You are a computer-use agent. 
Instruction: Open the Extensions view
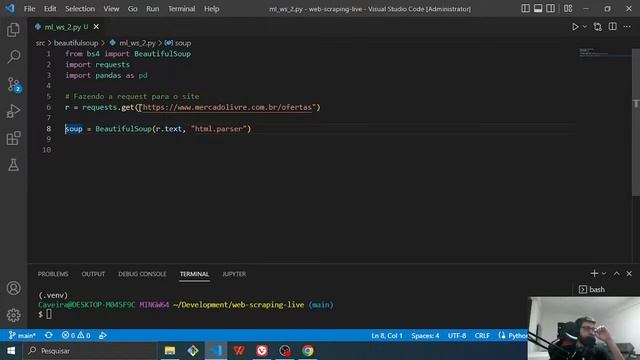tap(13, 138)
